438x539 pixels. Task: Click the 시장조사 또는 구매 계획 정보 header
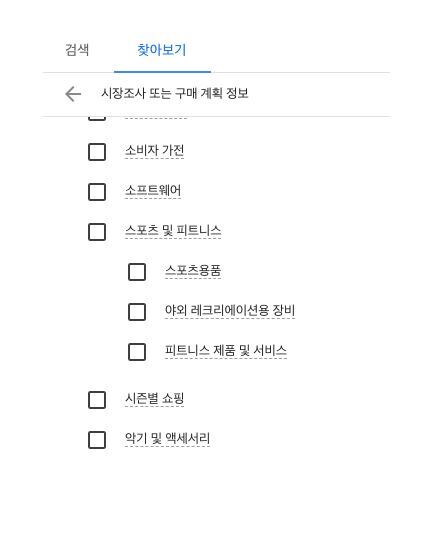pyautogui.click(x=175, y=93)
